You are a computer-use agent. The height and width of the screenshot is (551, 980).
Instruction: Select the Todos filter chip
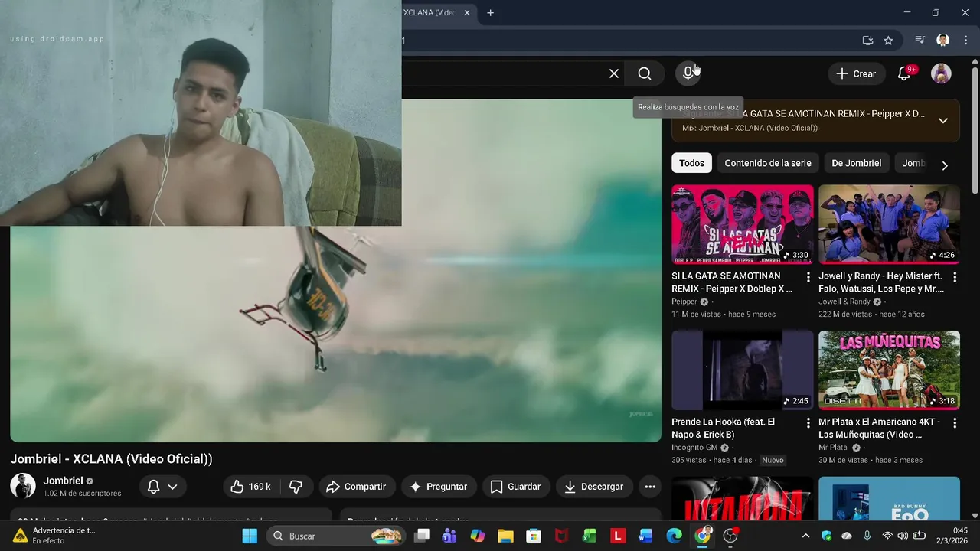coord(691,163)
